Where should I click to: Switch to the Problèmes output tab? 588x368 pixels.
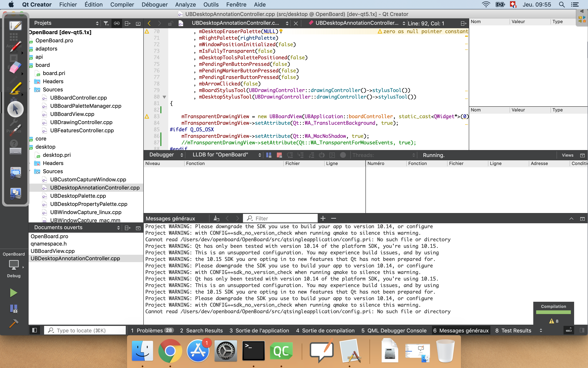click(152, 330)
